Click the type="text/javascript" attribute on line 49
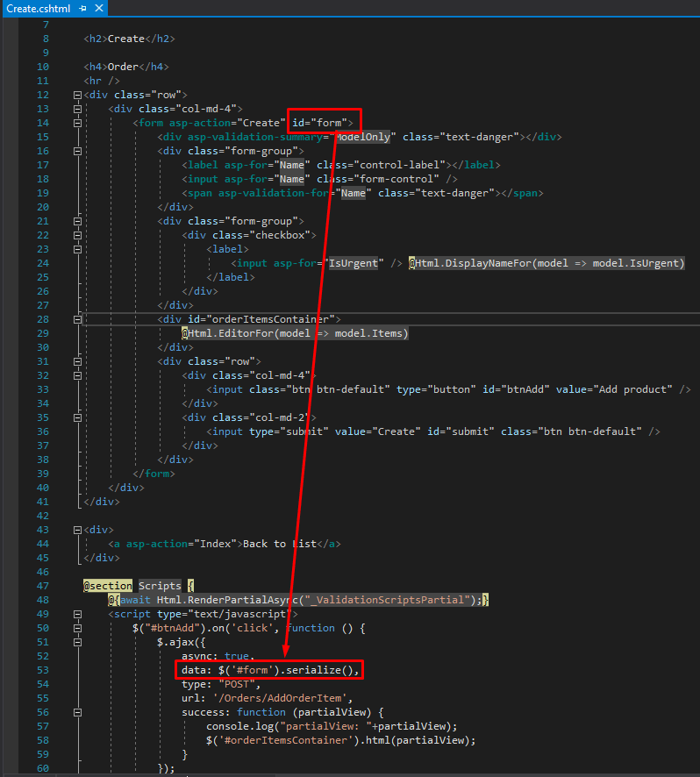 pyautogui.click(x=225, y=615)
